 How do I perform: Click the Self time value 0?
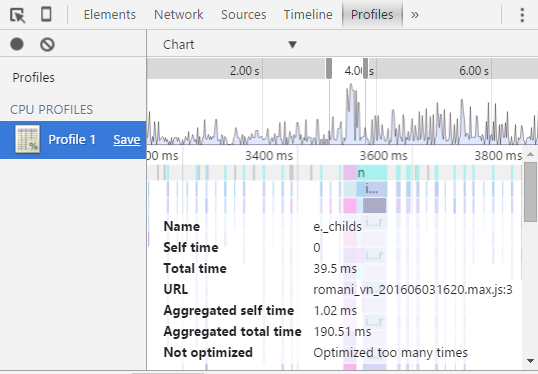[317, 248]
